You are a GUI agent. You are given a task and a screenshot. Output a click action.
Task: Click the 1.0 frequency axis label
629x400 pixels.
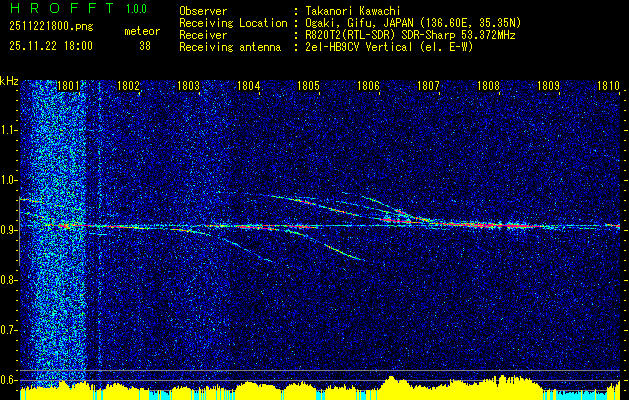9,180
